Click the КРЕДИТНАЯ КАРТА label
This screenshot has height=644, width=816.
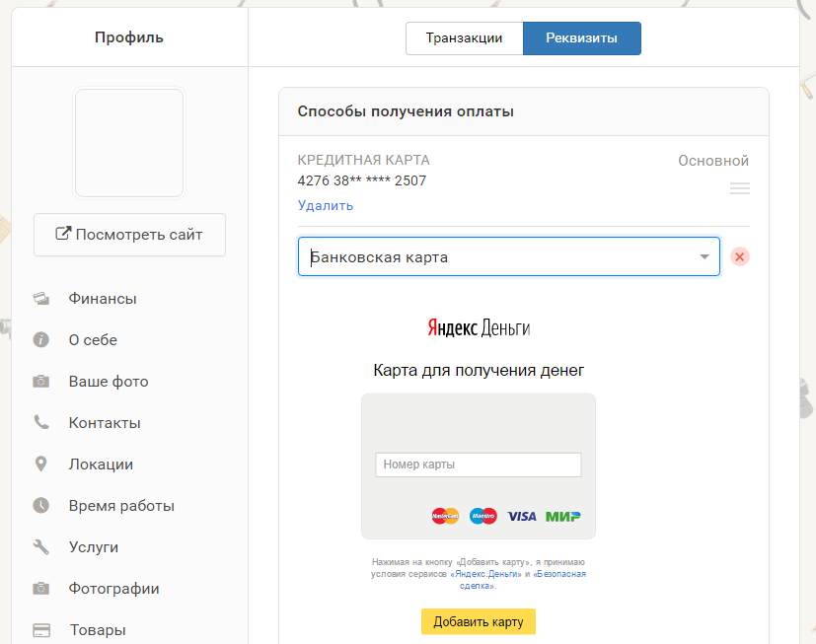tap(363, 160)
